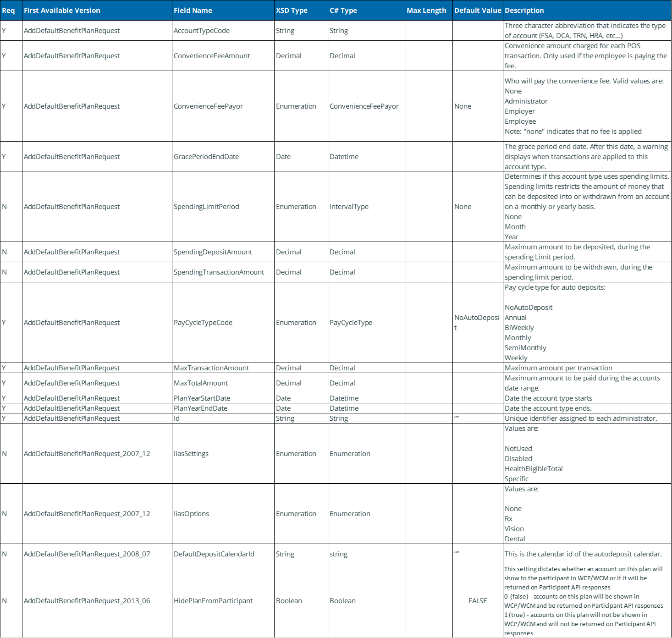Click the 'Y' Req cell for AccountTypeCode
The height and width of the screenshot is (638, 672).
tap(11, 31)
